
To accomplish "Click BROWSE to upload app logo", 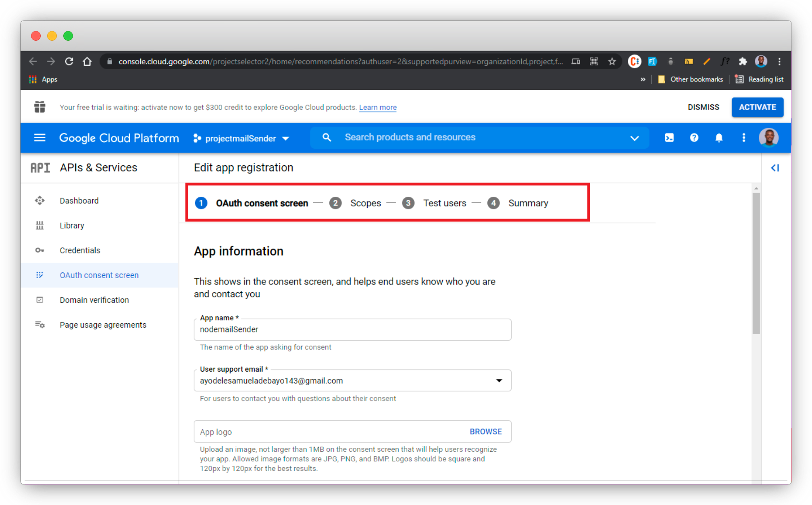I will click(485, 432).
